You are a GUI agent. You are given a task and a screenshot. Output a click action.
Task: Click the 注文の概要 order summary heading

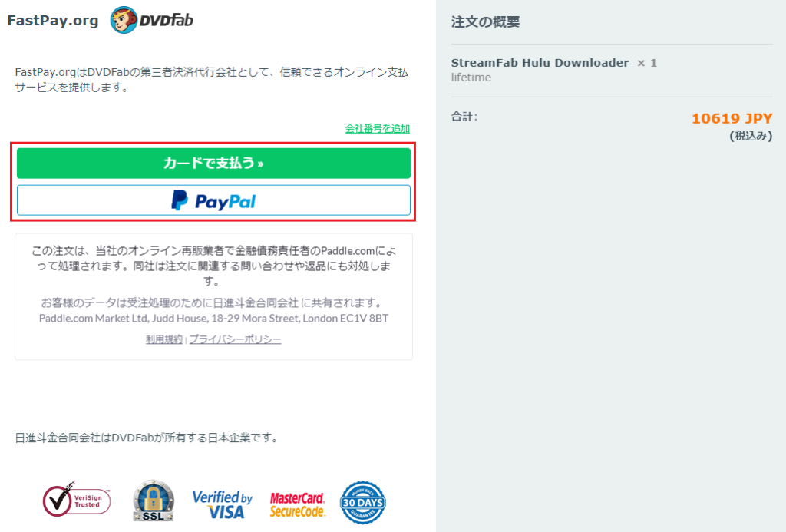(485, 22)
